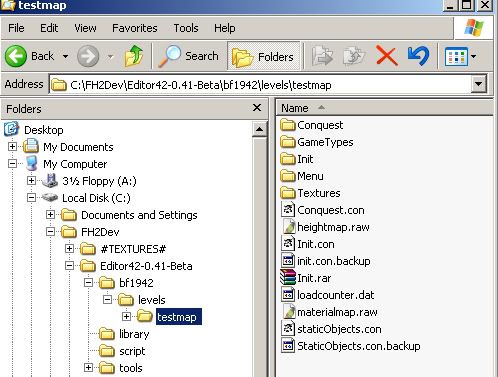Viewport: 498px width, 377px height.
Task: Select the FH2Dev folder in the tree
Action: pos(100,232)
